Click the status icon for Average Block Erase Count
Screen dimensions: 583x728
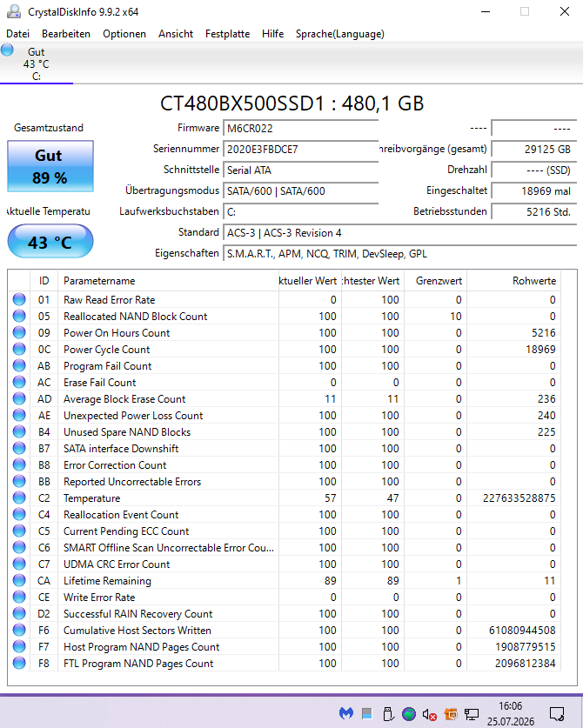tap(19, 399)
